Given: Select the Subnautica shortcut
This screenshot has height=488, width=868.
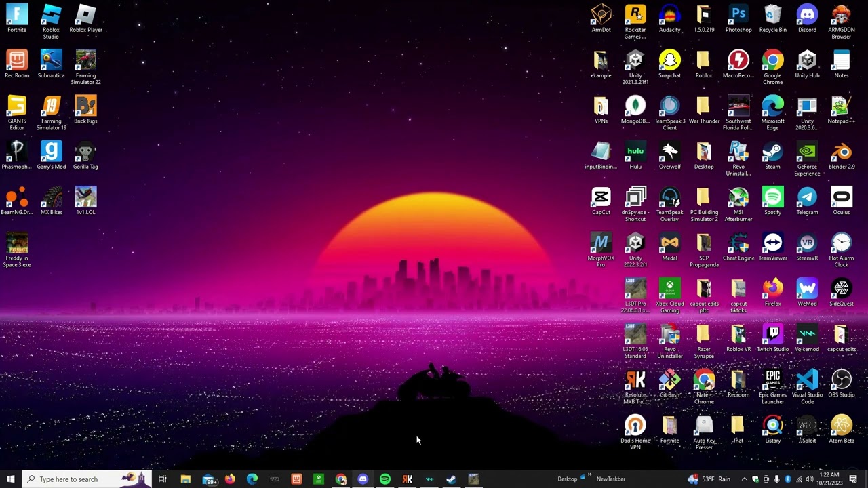Looking at the screenshot, I should [x=51, y=64].
